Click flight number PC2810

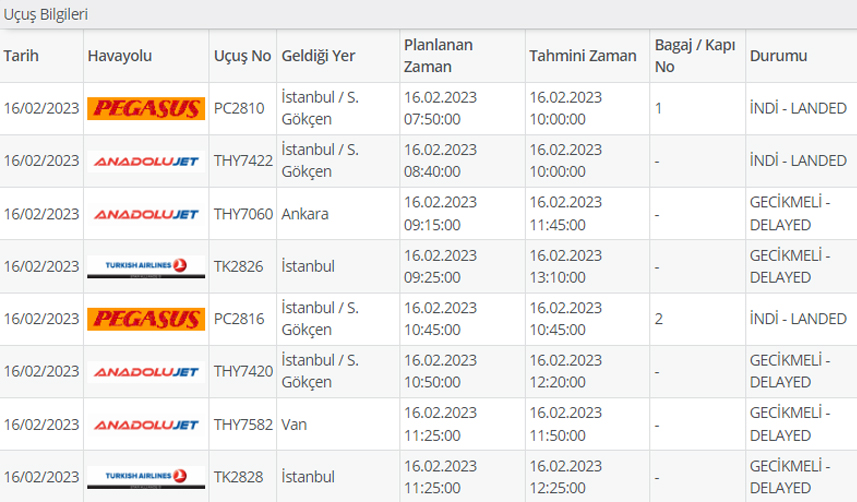tap(239, 108)
